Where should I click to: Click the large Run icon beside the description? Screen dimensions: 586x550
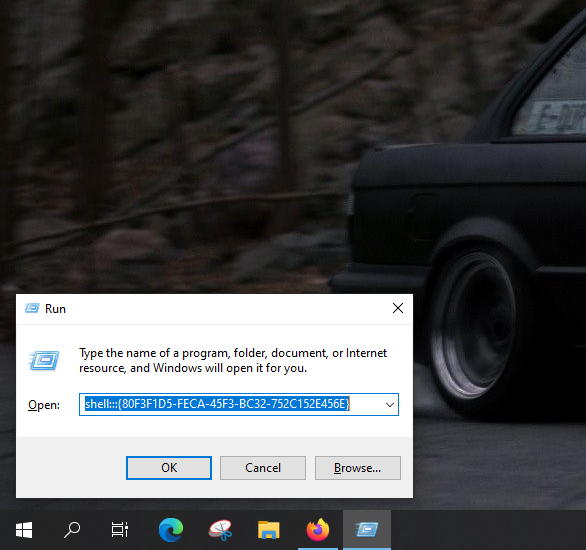click(x=44, y=360)
